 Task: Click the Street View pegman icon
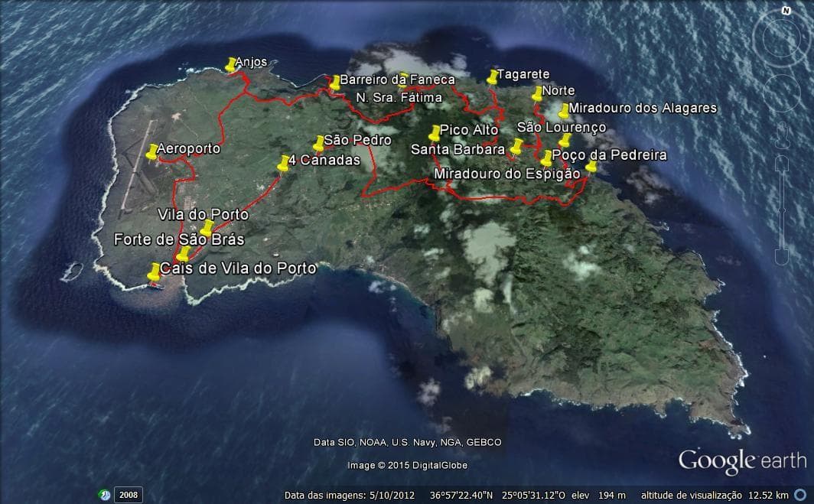[783, 136]
